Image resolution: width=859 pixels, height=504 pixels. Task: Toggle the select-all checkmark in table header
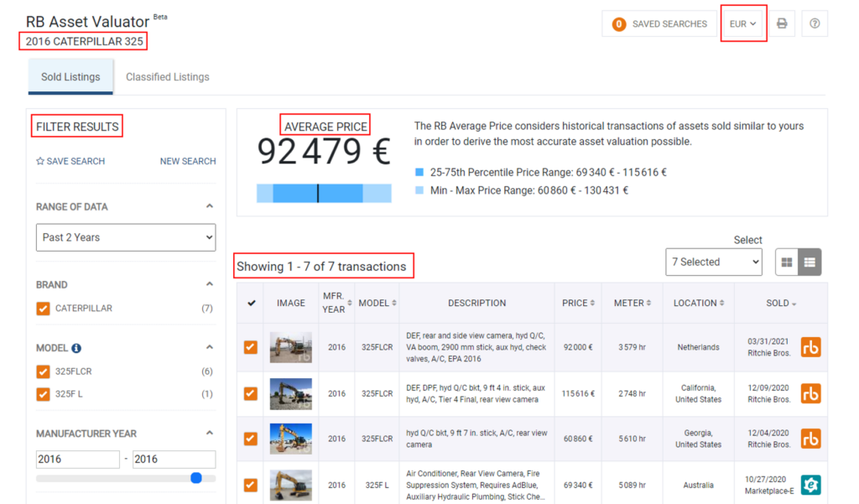[252, 303]
